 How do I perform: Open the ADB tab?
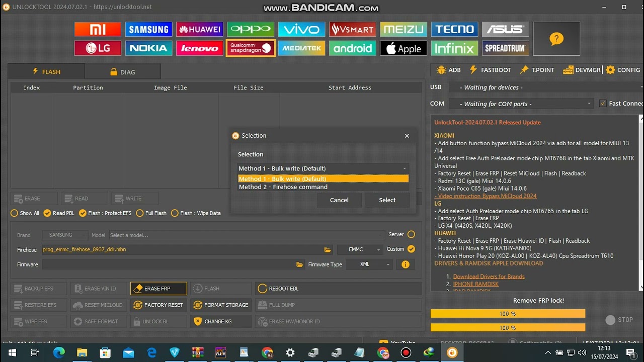tap(449, 70)
